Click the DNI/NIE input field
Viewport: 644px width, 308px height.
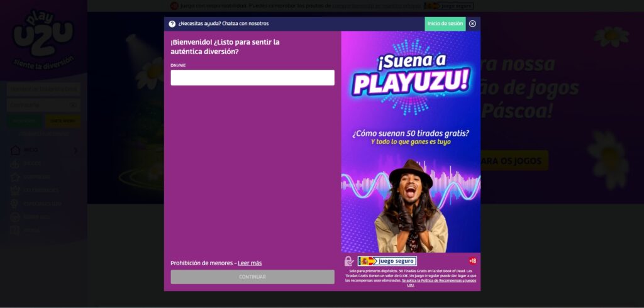(x=252, y=78)
